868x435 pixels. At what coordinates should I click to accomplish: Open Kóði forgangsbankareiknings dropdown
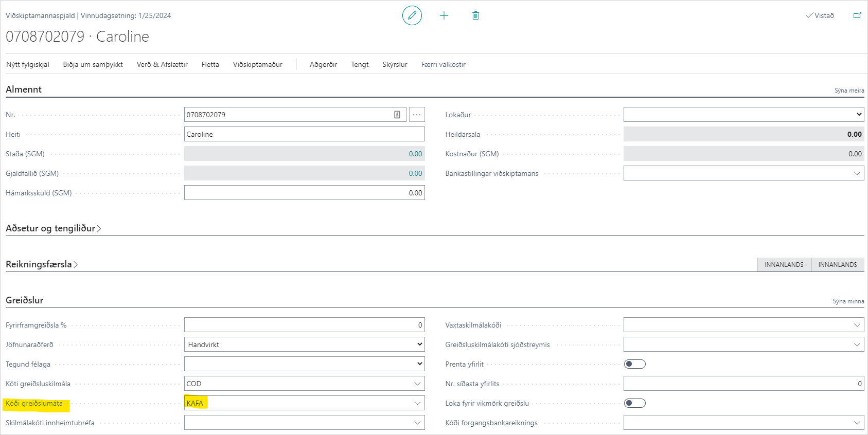857,423
